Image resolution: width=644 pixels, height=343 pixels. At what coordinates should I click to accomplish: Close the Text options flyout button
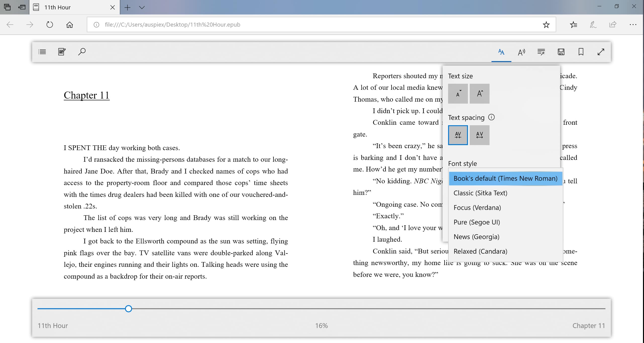point(501,52)
